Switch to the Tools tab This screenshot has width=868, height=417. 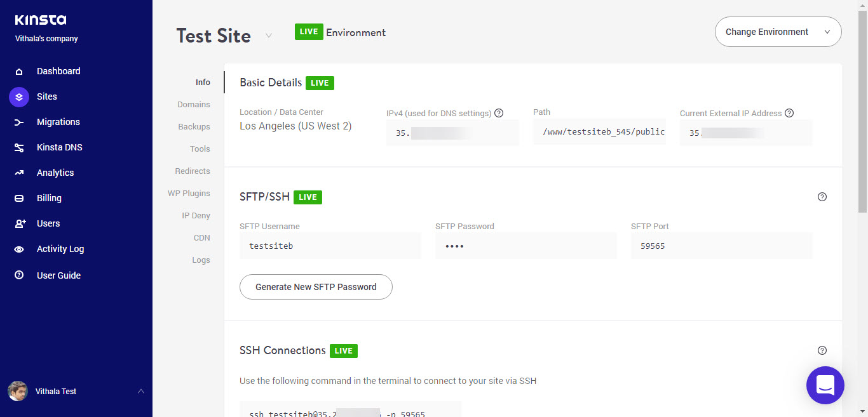point(200,149)
